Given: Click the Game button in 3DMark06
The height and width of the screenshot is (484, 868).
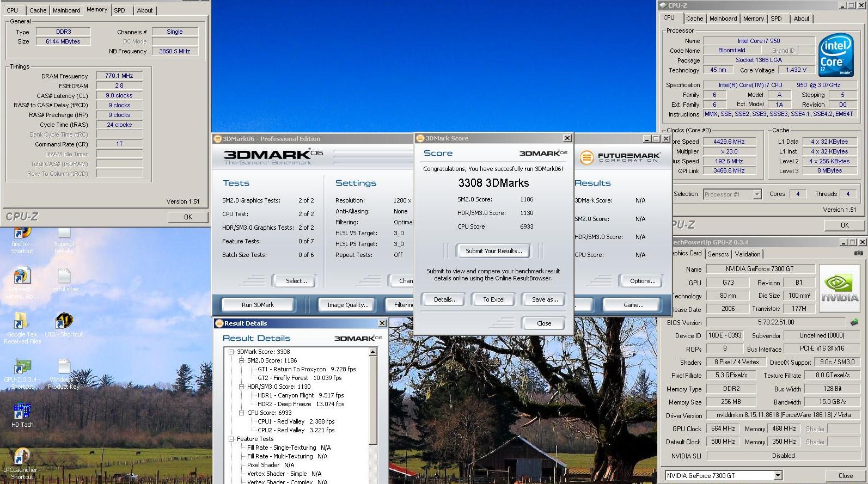Looking at the screenshot, I should 633,305.
